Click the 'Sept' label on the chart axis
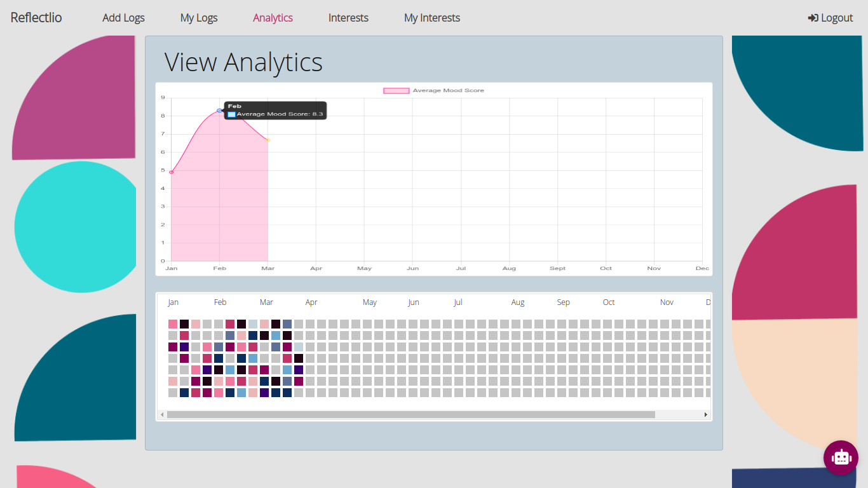The height and width of the screenshot is (488, 868). click(x=558, y=269)
